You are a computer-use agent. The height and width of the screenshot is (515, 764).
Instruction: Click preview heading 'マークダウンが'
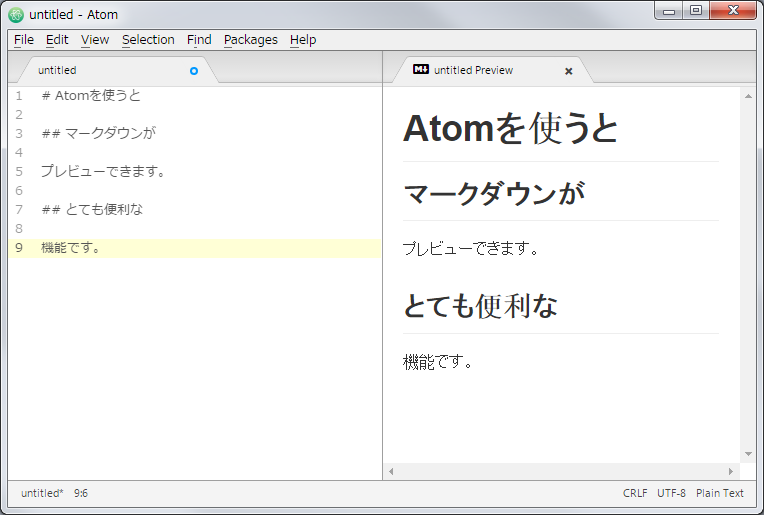click(x=494, y=193)
